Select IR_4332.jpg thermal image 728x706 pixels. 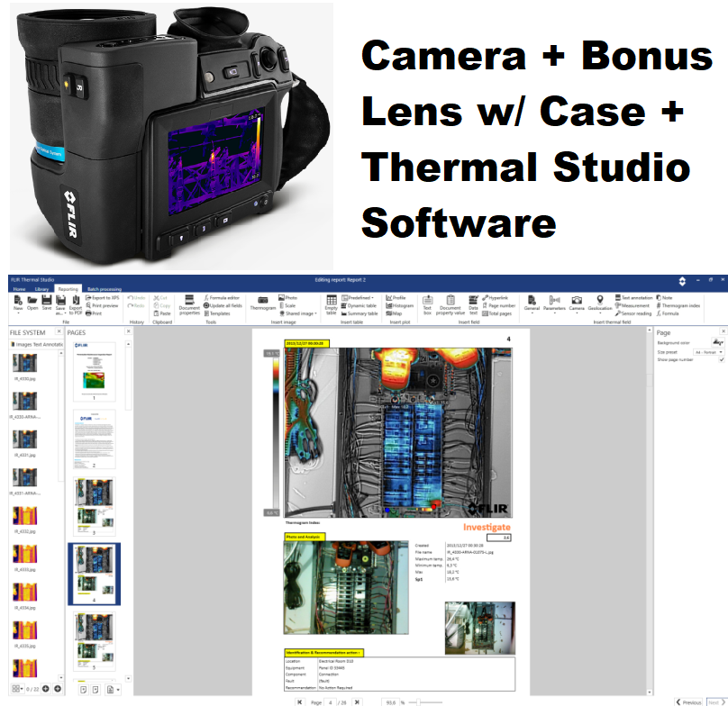pyautogui.click(x=25, y=520)
